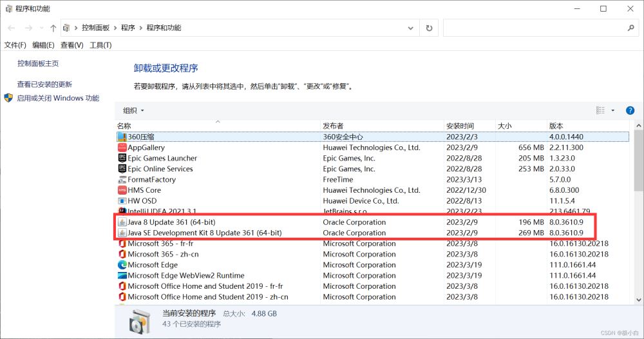Click the Microsoft 365 - zh-cn icon
The width and height of the screenshot is (644, 339).
[x=122, y=255]
